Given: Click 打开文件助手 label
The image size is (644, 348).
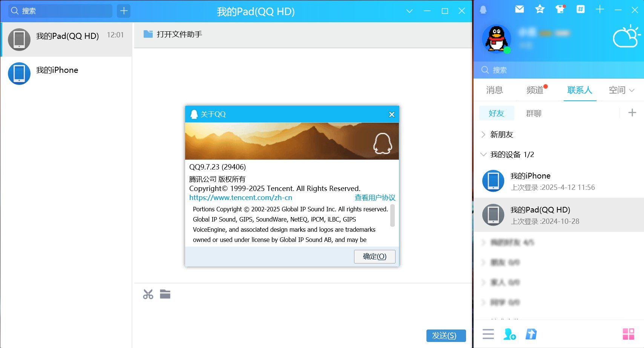Looking at the screenshot, I should [179, 34].
